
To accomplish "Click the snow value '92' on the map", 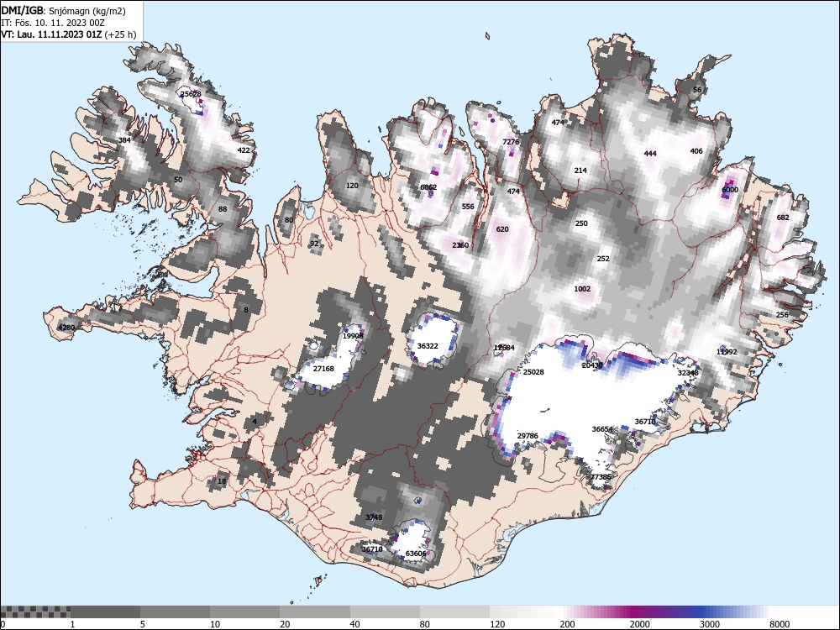I will (314, 244).
